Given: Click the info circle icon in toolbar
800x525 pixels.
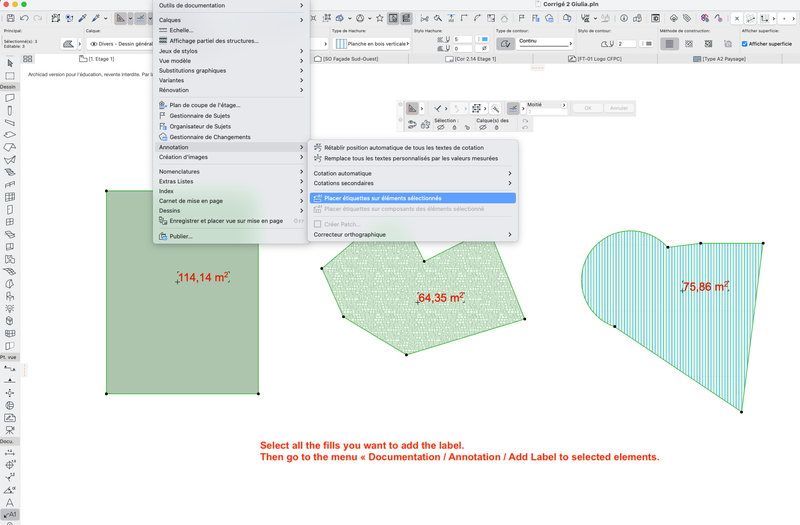Looking at the screenshot, I should click(x=624, y=18).
